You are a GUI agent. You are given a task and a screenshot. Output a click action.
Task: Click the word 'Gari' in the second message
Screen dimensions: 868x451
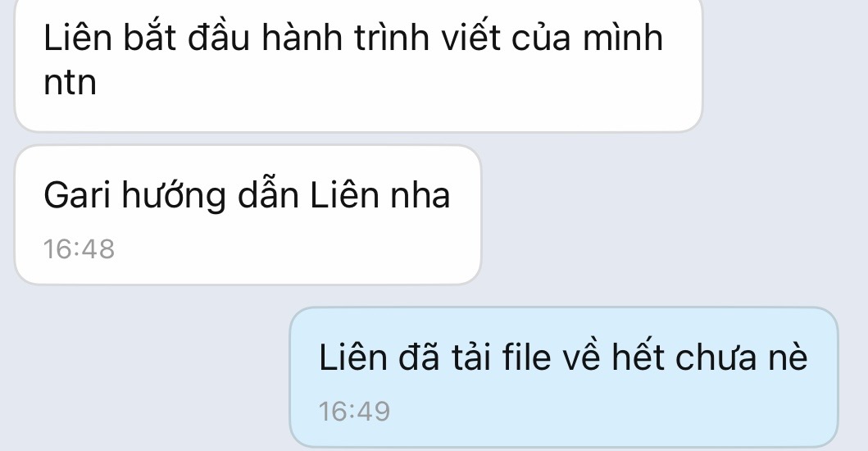(x=77, y=196)
